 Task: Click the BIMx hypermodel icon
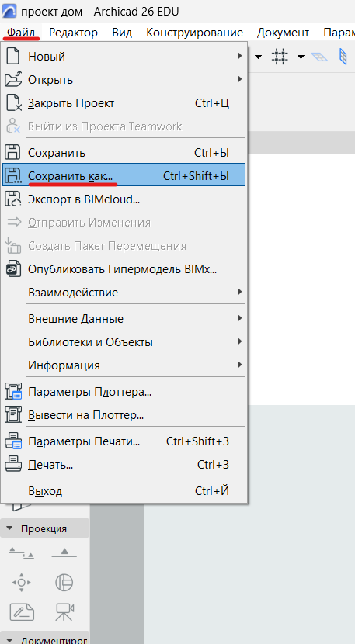coord(12,269)
